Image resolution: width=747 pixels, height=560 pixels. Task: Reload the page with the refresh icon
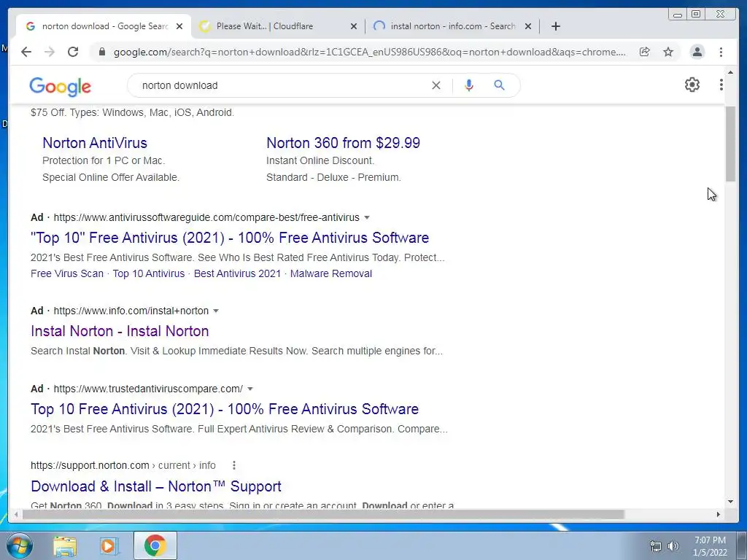(73, 52)
